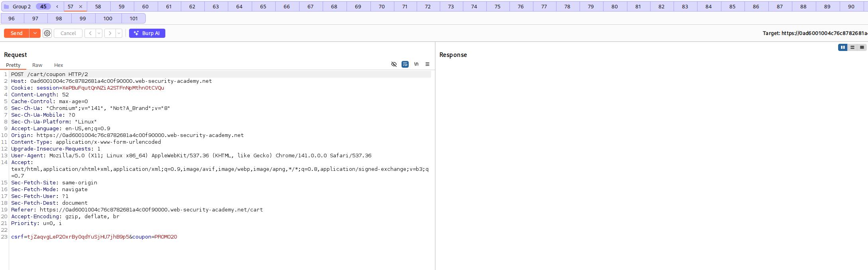Click the Content-Length: 52 header
Image resolution: width=868 pixels, height=270 pixels.
[40, 95]
